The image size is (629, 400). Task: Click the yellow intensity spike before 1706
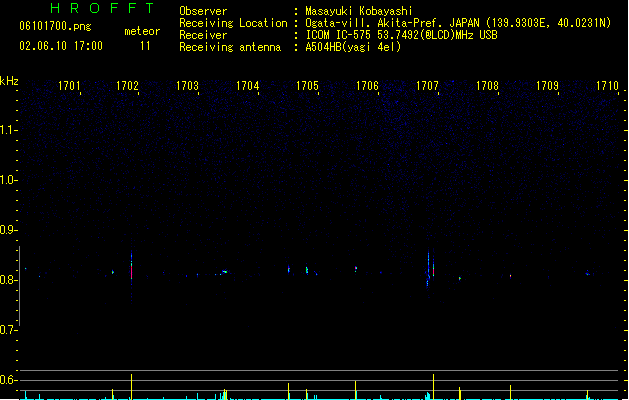tap(355, 390)
